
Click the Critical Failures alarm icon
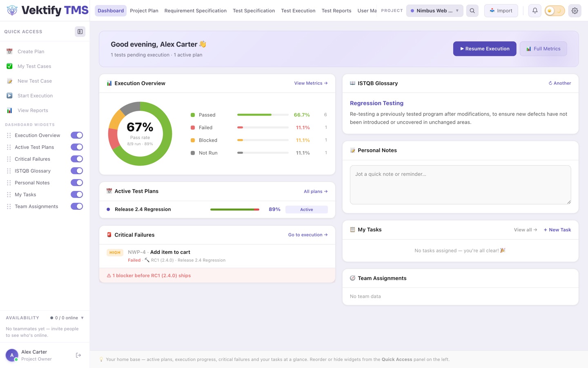pyautogui.click(x=109, y=235)
